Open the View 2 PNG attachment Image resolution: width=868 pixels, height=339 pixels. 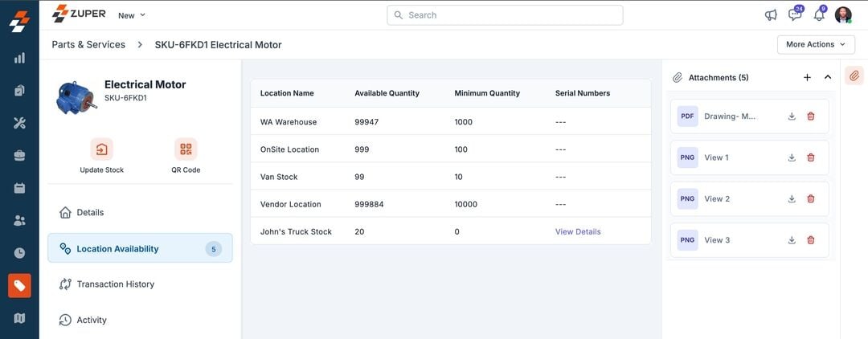[750, 198]
